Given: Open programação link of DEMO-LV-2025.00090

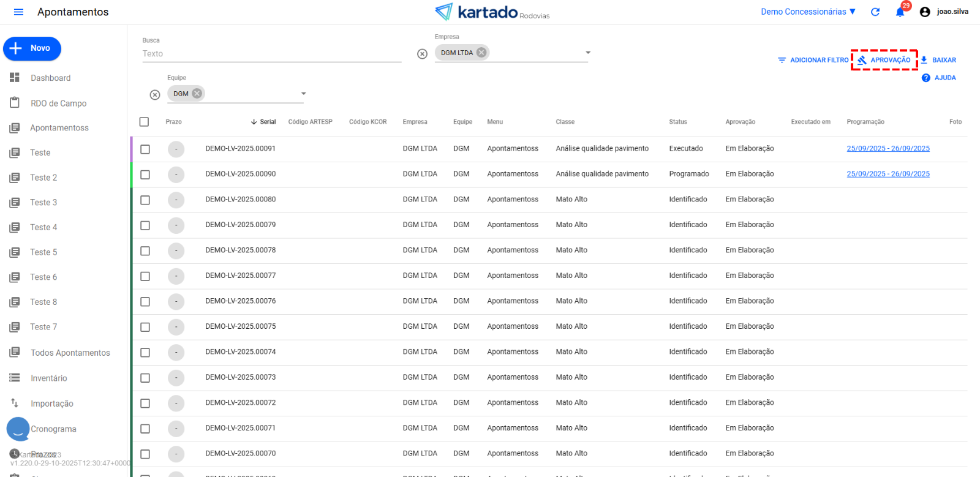Looking at the screenshot, I should 888,174.
